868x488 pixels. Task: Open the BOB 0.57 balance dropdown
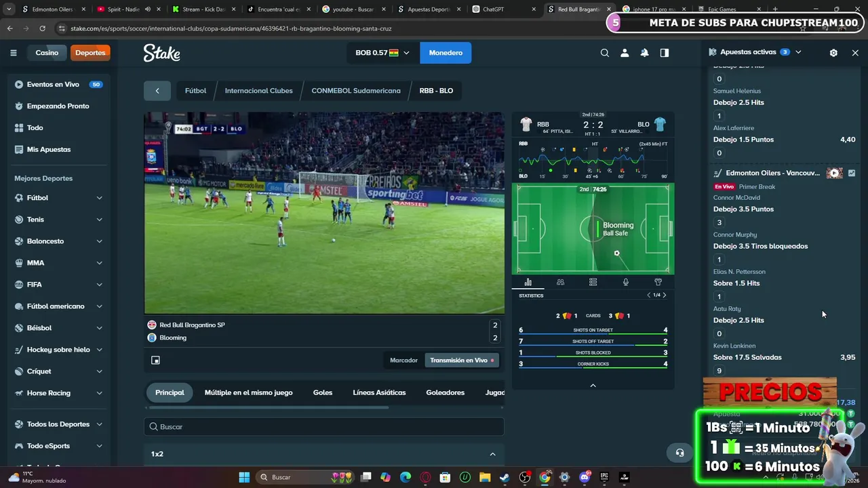(x=382, y=53)
